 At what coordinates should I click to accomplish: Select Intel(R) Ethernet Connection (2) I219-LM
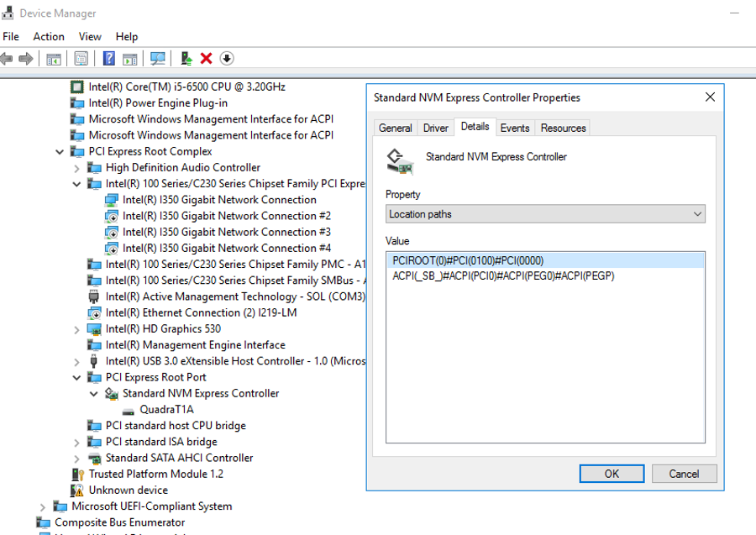tap(201, 312)
